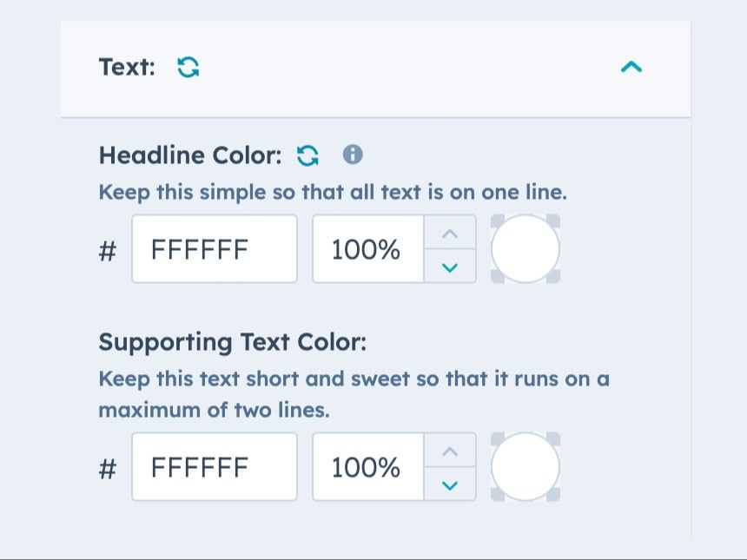Reset Headline Color with its refresh icon
Image resolution: width=747 pixels, height=560 pixels.
(x=308, y=154)
